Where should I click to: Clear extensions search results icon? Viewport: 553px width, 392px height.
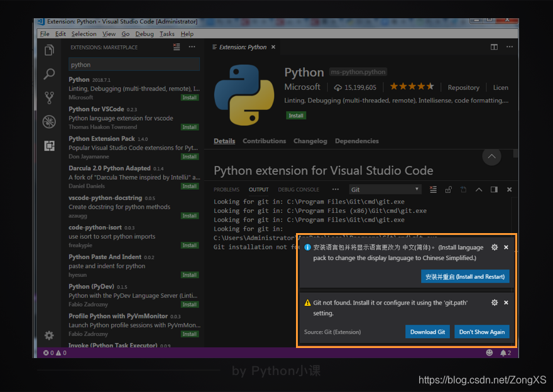[x=177, y=47]
